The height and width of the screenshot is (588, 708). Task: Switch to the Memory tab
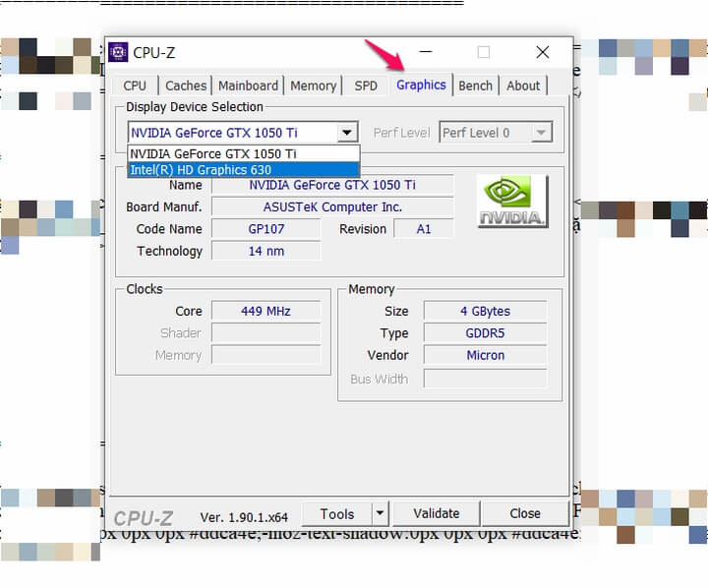pos(313,86)
